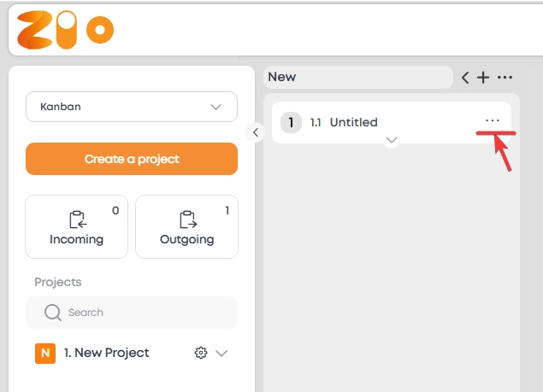Expand the New Project chevron
This screenshot has width=543, height=392.
pyautogui.click(x=221, y=353)
